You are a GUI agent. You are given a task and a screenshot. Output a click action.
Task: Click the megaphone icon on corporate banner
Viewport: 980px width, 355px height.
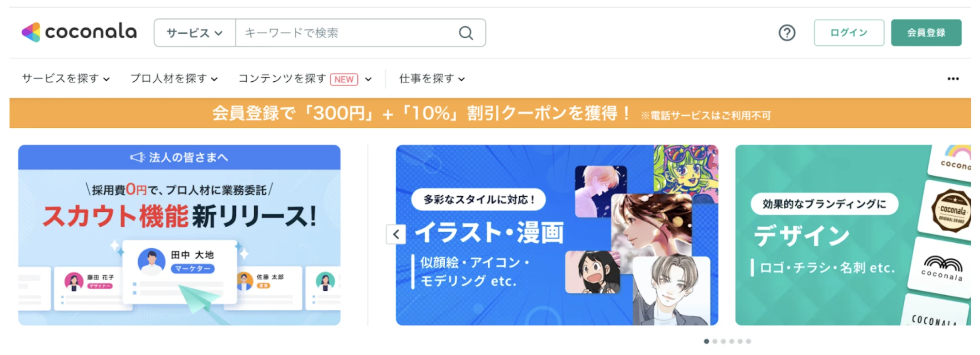tap(137, 157)
